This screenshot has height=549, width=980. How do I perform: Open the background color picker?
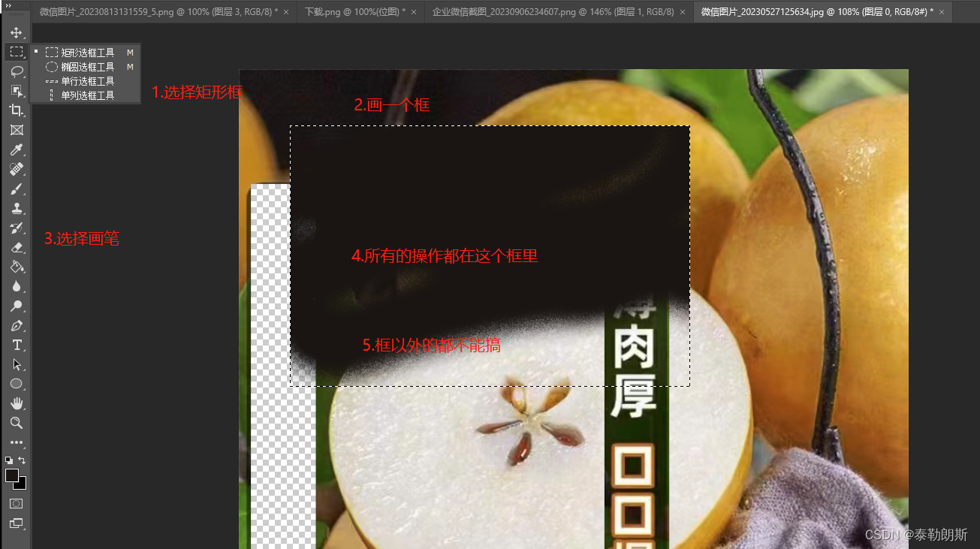(21, 484)
